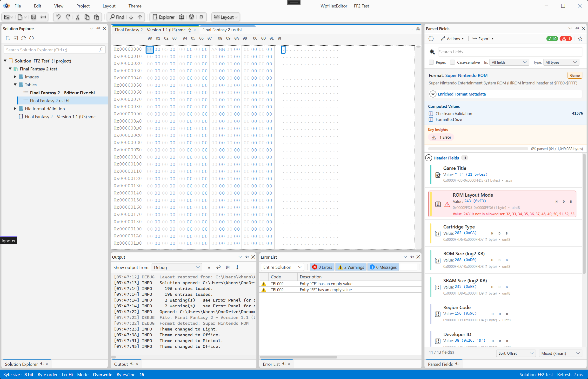The image size is (588, 379).
Task: Toggle the red 1 error badge
Action: point(566,39)
